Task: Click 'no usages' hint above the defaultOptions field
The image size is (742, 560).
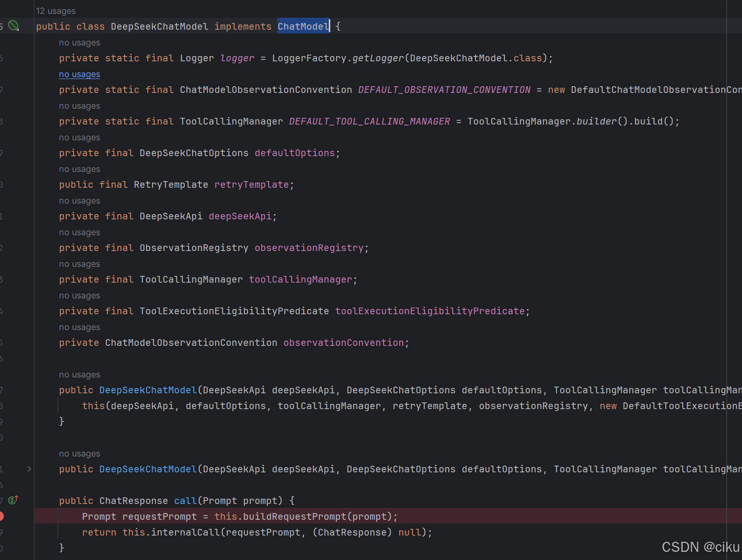Action: 80,137
